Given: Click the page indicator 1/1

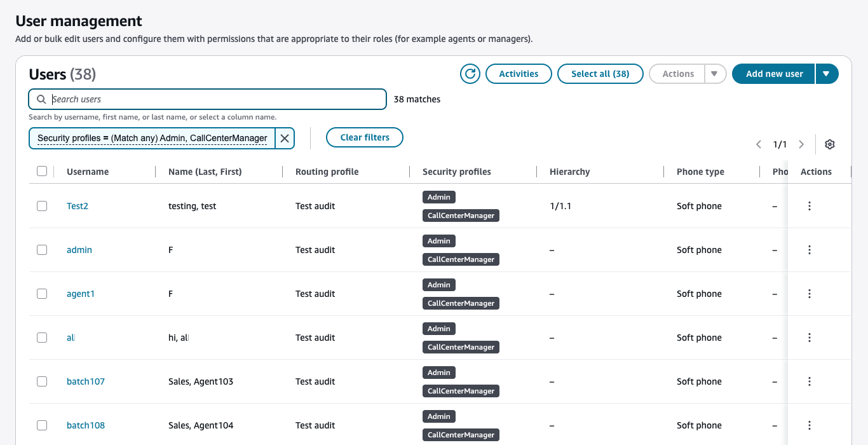Looking at the screenshot, I should (780, 144).
